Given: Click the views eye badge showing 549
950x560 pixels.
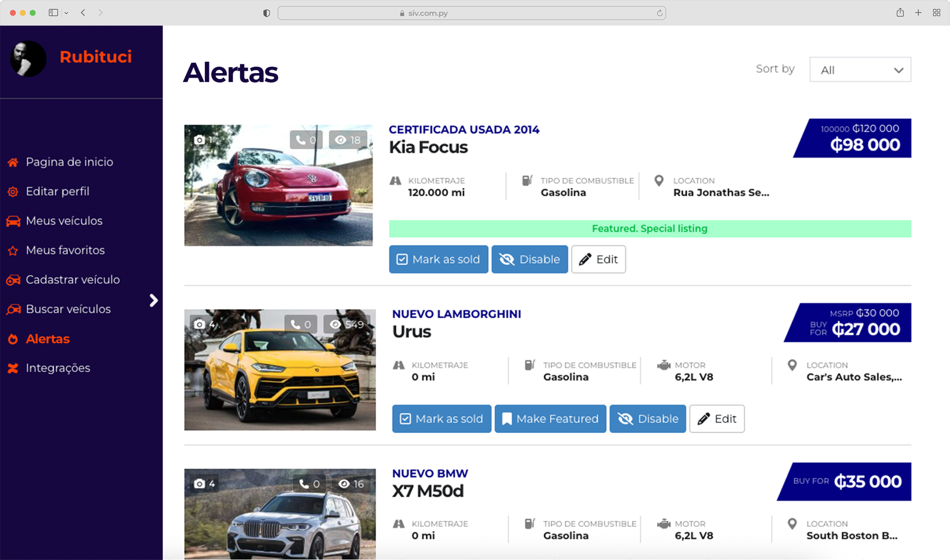Looking at the screenshot, I should pos(347,324).
